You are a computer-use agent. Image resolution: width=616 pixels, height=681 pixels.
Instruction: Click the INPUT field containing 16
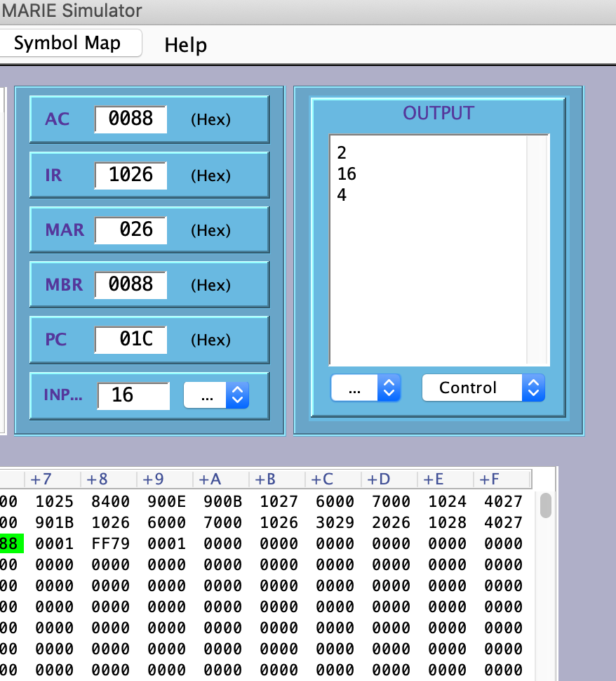pos(134,395)
